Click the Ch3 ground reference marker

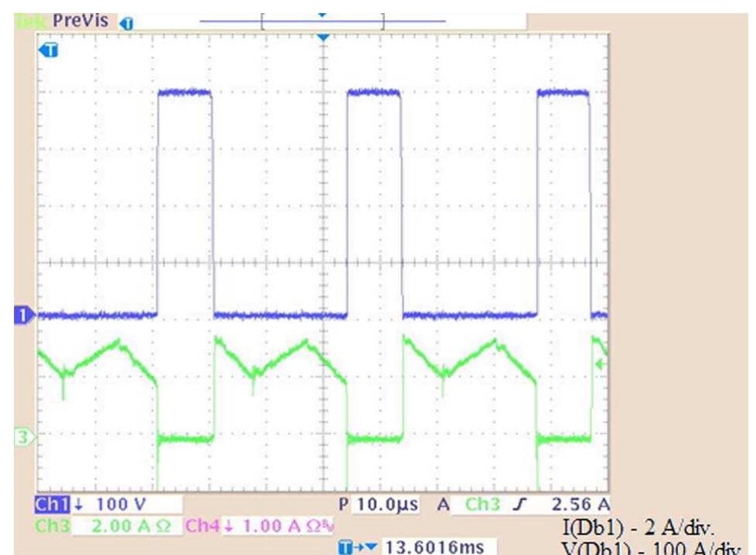[x=24, y=438]
